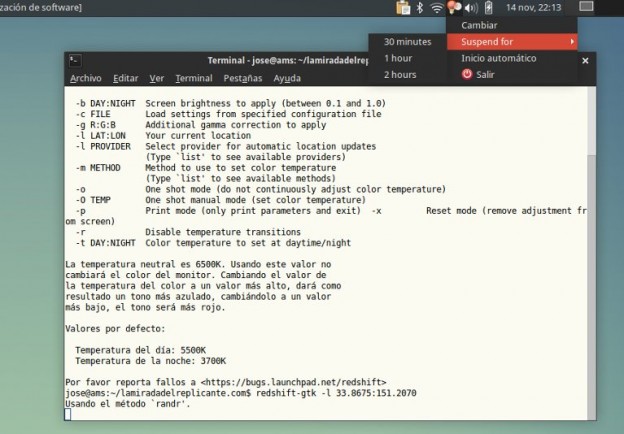Screen dimensions: 624x434
Task: Open the Pestañas menu
Action: [x=243, y=78]
